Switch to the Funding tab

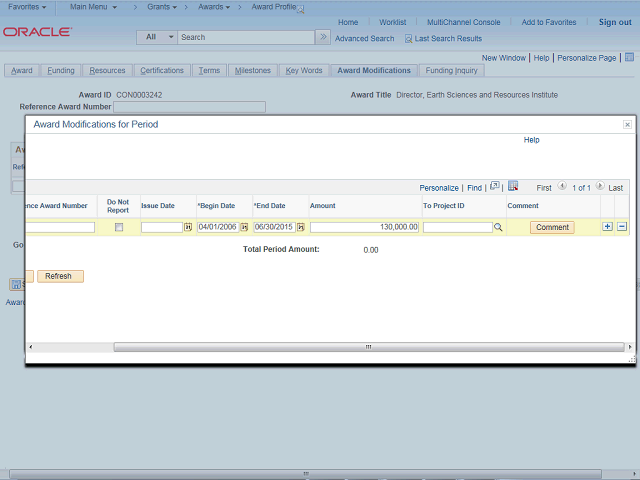click(x=61, y=71)
